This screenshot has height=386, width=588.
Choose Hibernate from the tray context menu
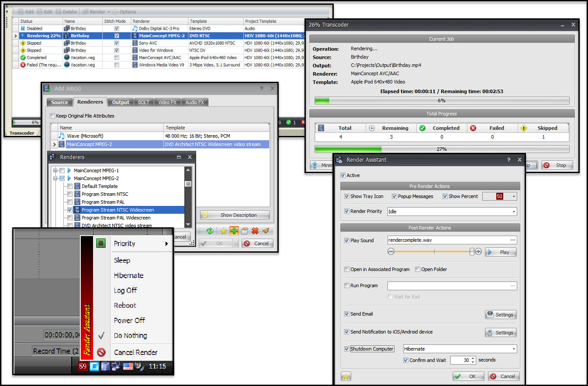point(128,275)
